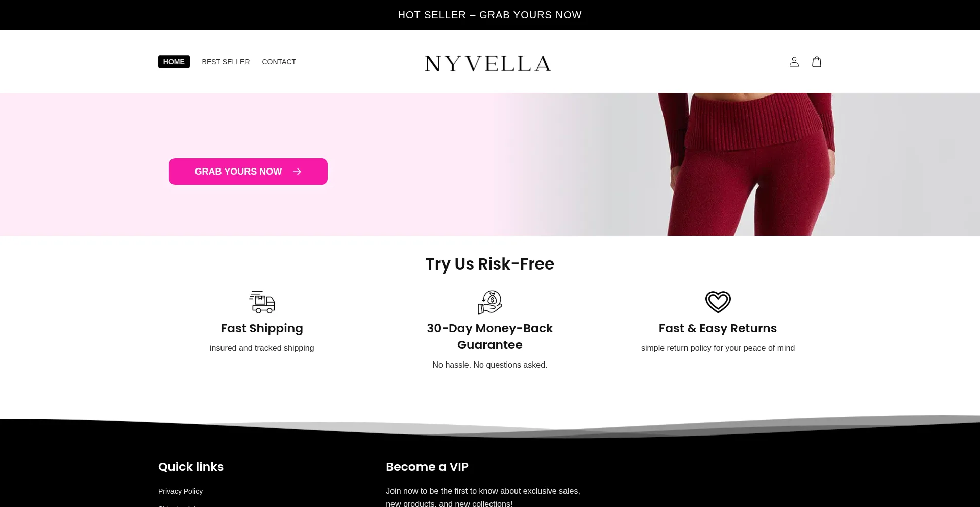Select the HOME menu item
The height and width of the screenshot is (507, 980).
click(174, 62)
